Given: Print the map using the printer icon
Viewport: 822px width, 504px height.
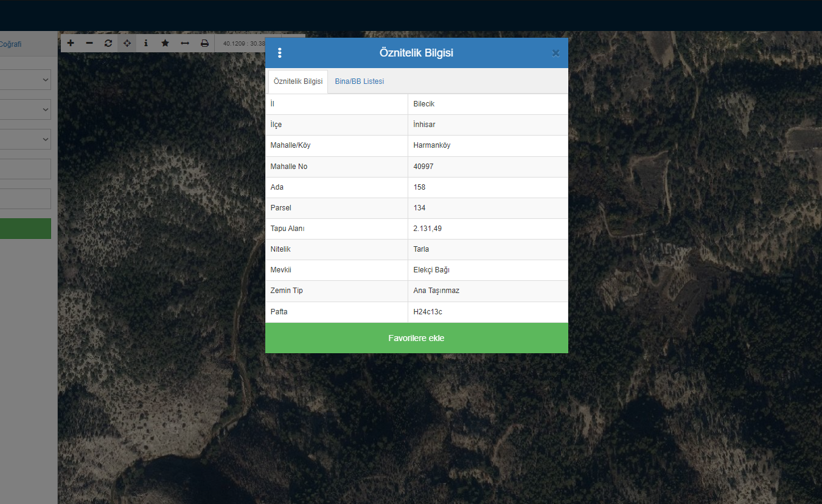Looking at the screenshot, I should [x=204, y=43].
